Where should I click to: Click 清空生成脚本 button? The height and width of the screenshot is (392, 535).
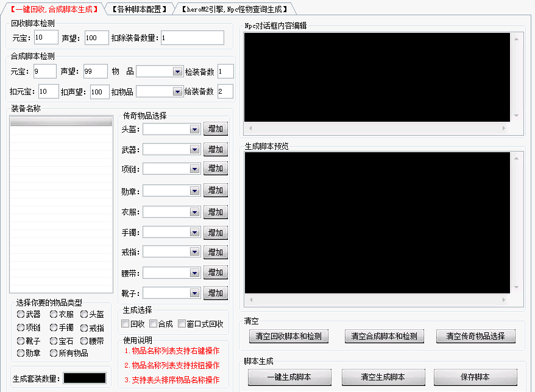[383, 377]
